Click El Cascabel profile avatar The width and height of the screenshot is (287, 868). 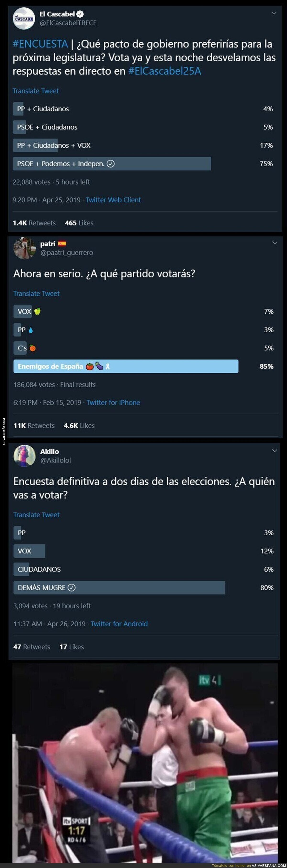[x=24, y=18]
